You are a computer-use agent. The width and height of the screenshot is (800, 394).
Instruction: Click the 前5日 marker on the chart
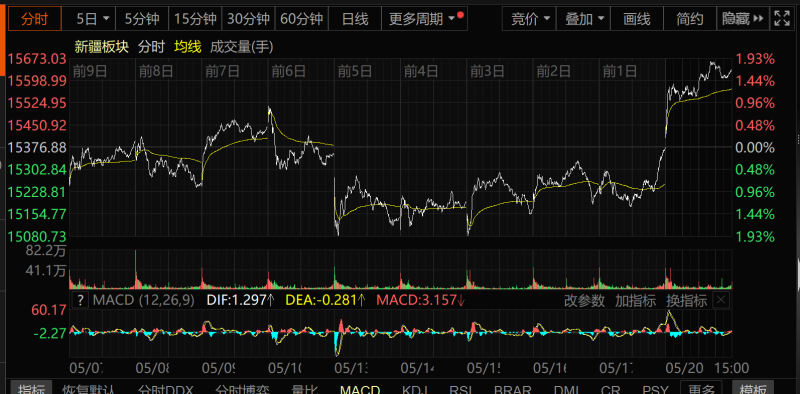[x=355, y=71]
